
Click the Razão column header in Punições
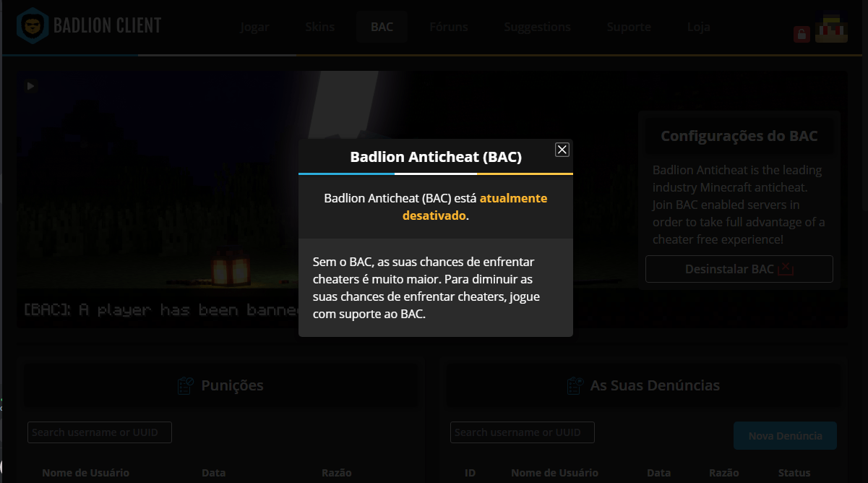tap(336, 473)
